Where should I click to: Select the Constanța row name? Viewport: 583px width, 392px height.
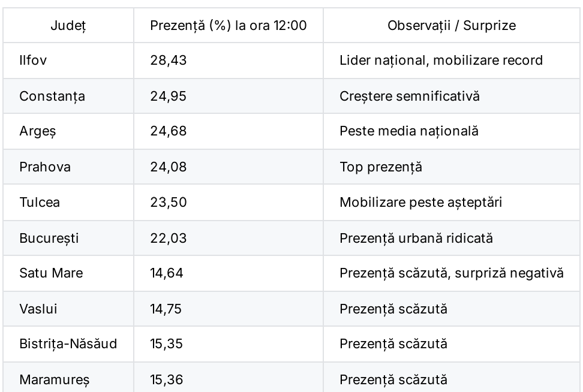(x=52, y=97)
